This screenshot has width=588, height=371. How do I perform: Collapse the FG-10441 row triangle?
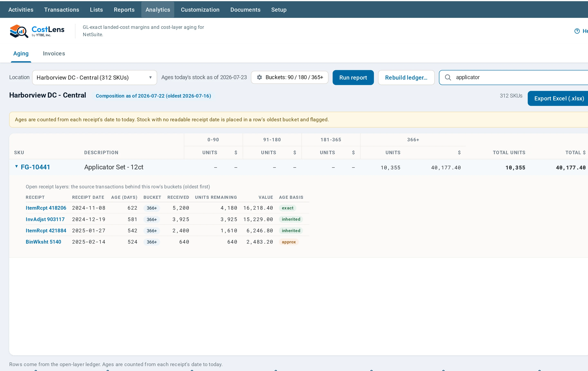tap(16, 166)
